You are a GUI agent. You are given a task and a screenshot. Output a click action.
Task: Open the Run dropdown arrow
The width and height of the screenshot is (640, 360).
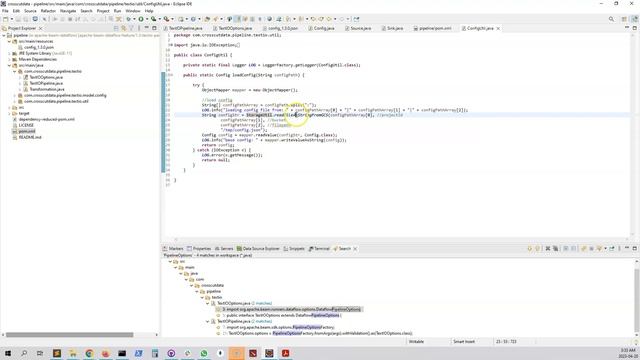coord(146,19)
